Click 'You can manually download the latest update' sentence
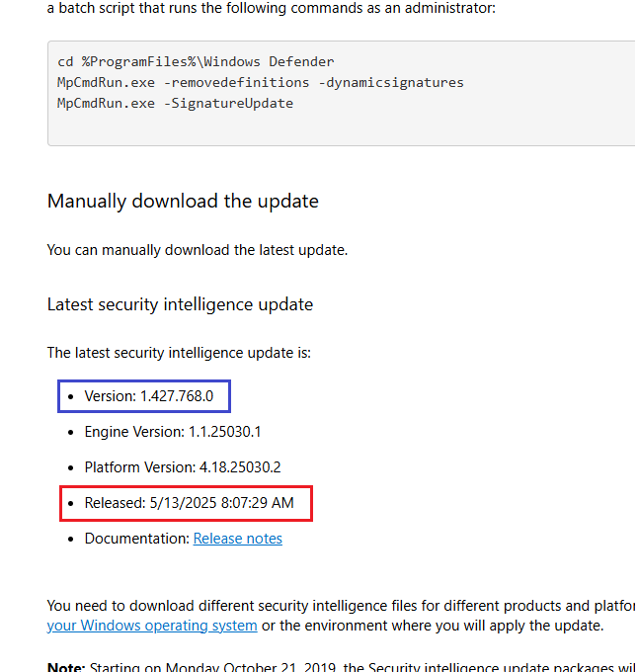Image resolution: width=638 pixels, height=672 pixels. [x=197, y=250]
